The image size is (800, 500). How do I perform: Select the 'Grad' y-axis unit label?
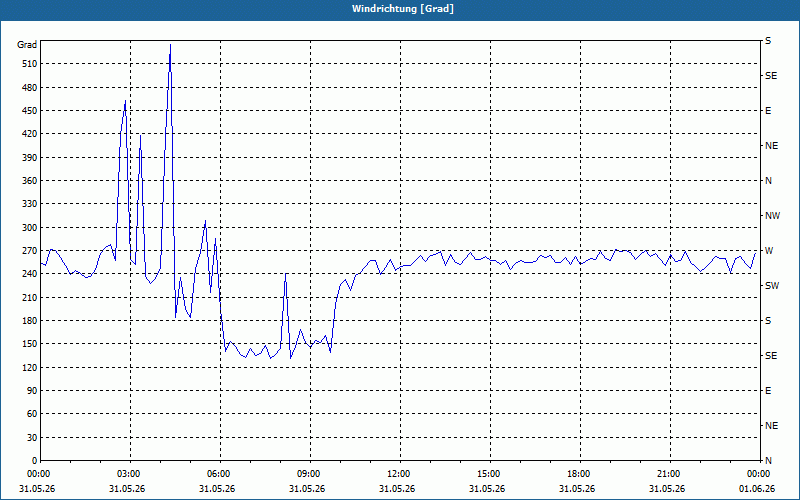[x=27, y=45]
